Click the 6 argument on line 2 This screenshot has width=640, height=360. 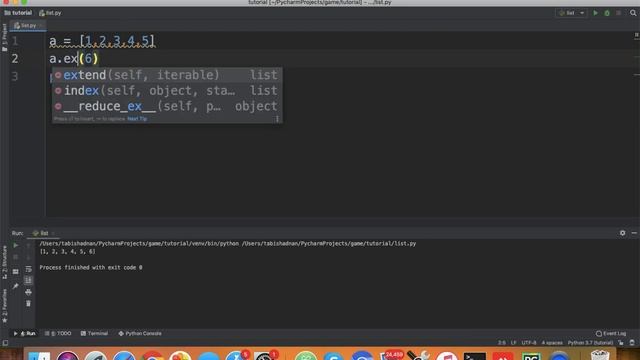click(88, 58)
